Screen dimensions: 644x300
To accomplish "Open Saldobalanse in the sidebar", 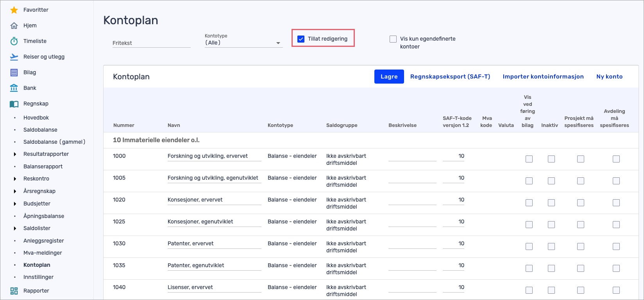I will pyautogui.click(x=40, y=130).
